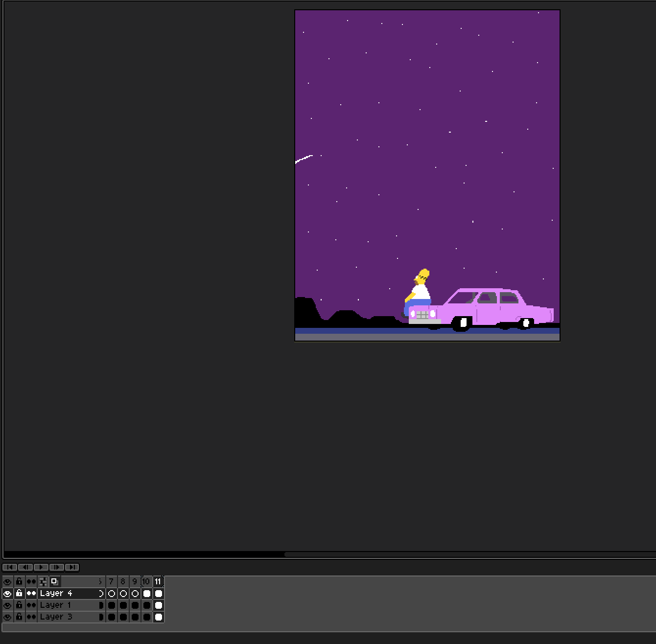This screenshot has width=656, height=644.
Task: Click the yellow-headed character on the canvas
Action: click(417, 293)
